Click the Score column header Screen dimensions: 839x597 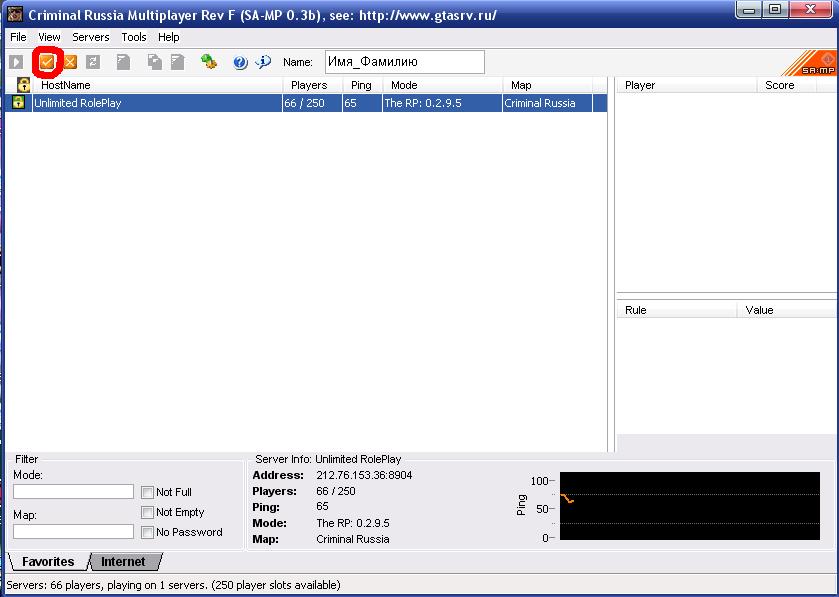click(787, 85)
